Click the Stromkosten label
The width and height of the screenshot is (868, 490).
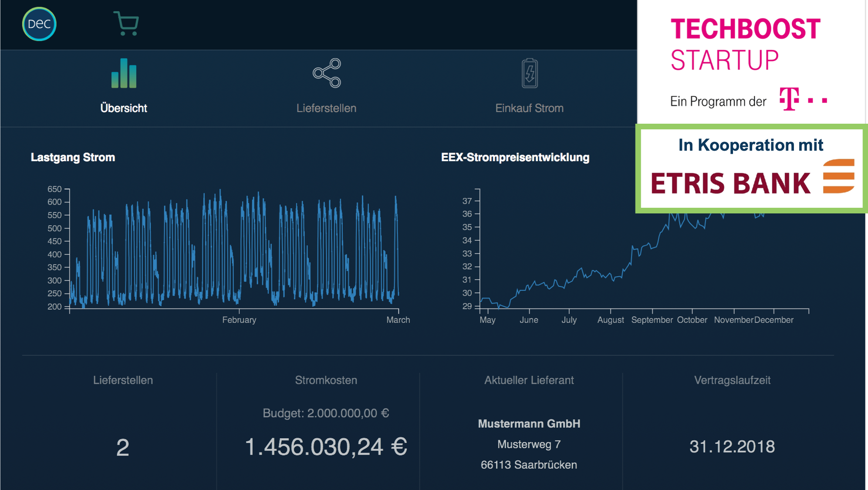coord(326,380)
